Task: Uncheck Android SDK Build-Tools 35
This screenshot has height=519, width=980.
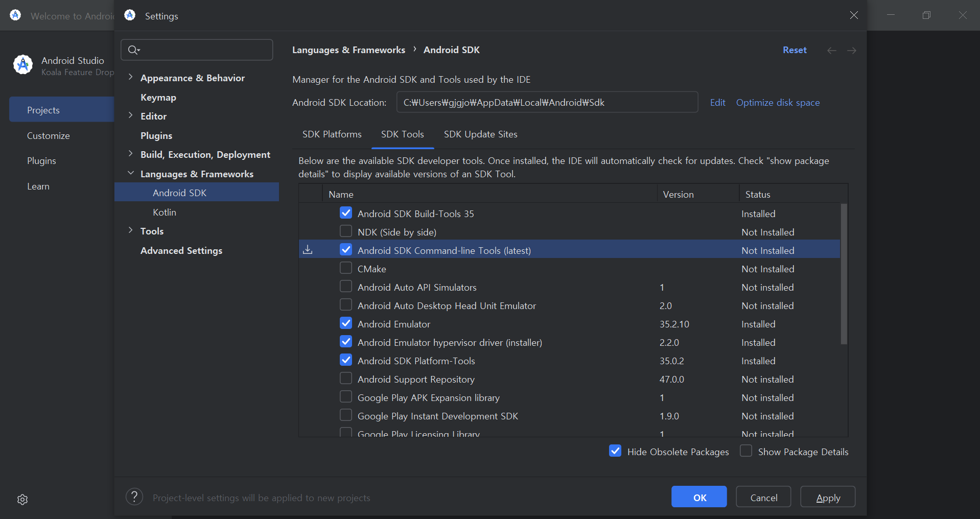Action: pos(346,213)
